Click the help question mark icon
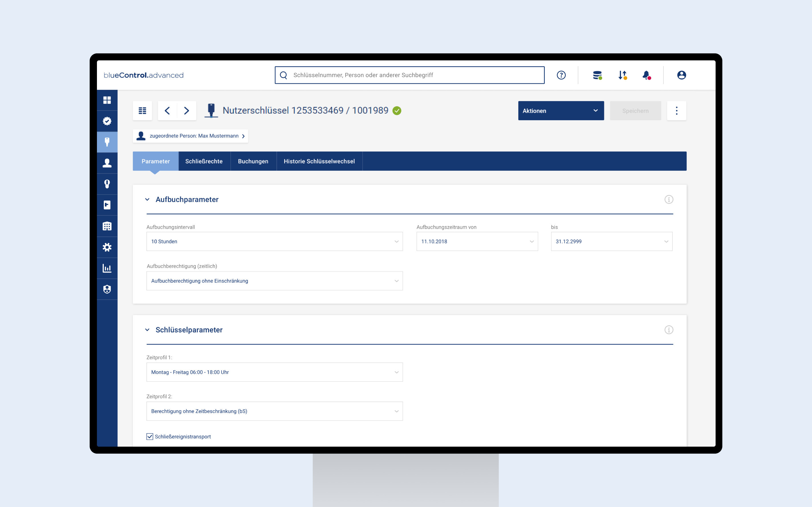Screen dimensions: 812x507 pyautogui.click(x=561, y=75)
